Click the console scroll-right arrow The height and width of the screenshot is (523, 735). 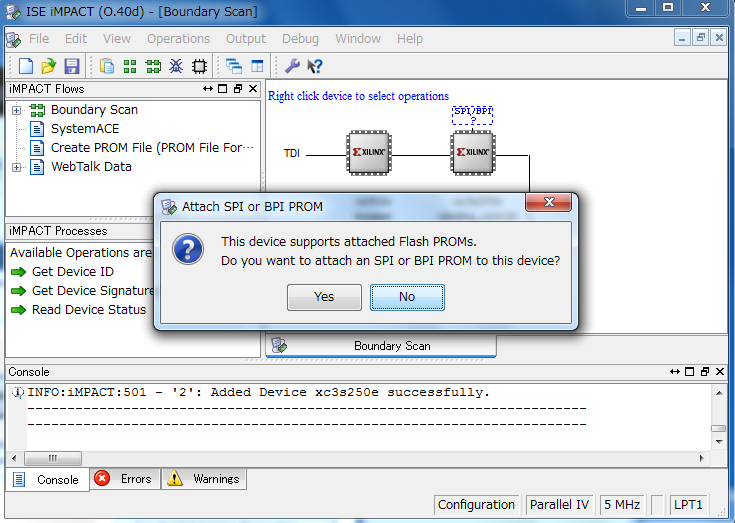point(702,458)
